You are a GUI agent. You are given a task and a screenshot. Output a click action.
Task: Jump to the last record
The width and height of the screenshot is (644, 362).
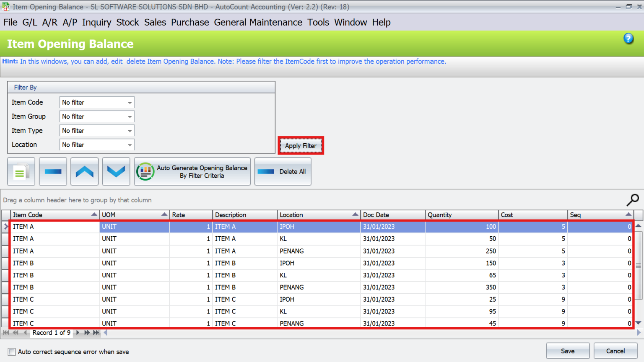96,333
